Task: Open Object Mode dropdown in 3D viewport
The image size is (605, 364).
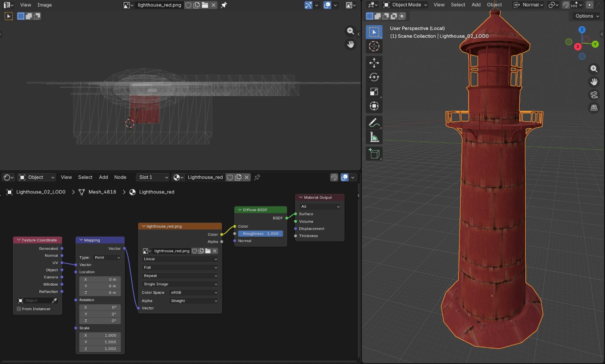Action: [405, 5]
